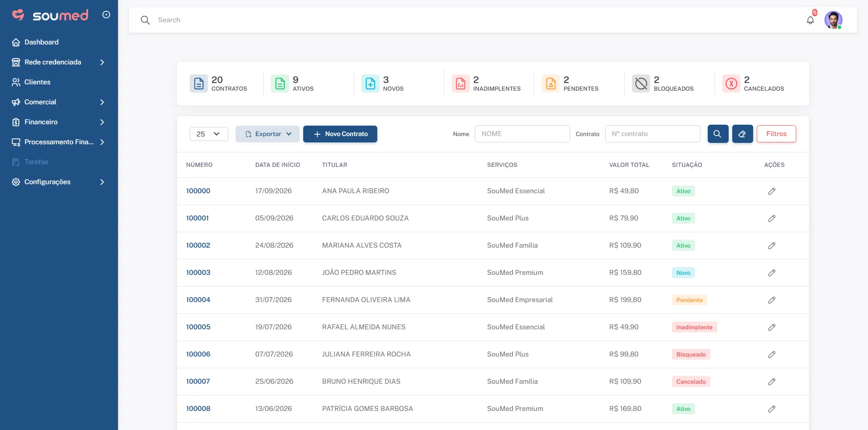
Task: Click the Ativos green document icon
Action: [280, 83]
